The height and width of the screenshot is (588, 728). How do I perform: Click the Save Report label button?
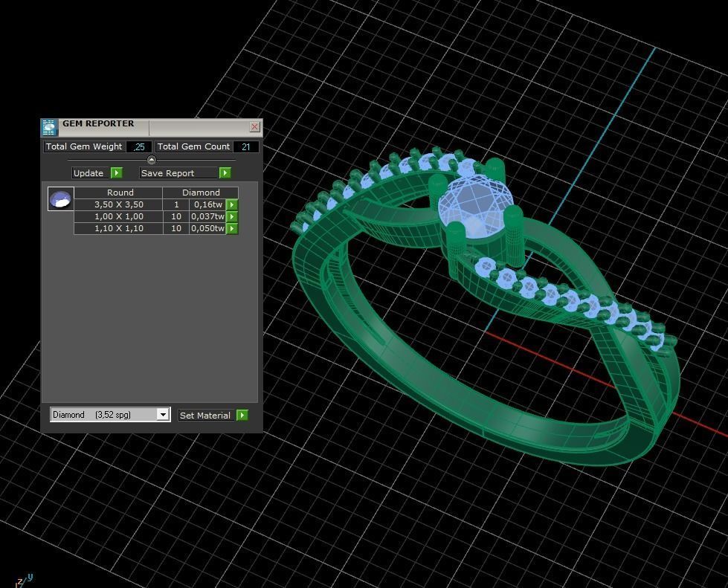178,173
